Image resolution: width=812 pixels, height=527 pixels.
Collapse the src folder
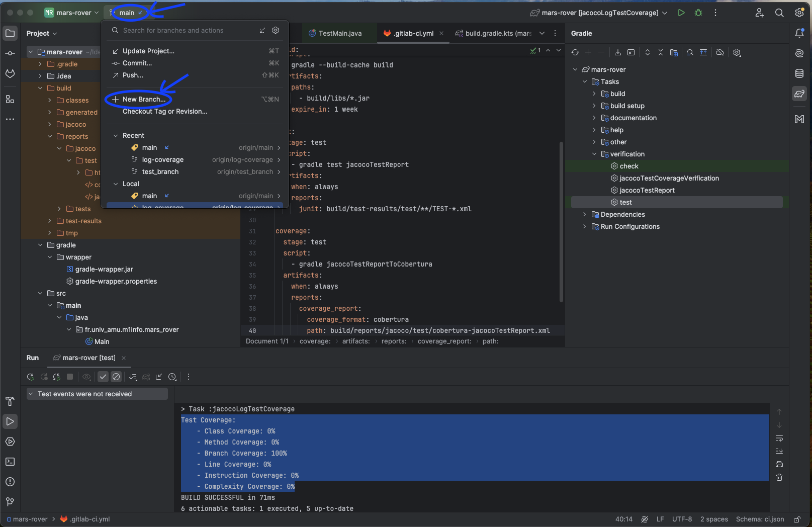pos(40,294)
